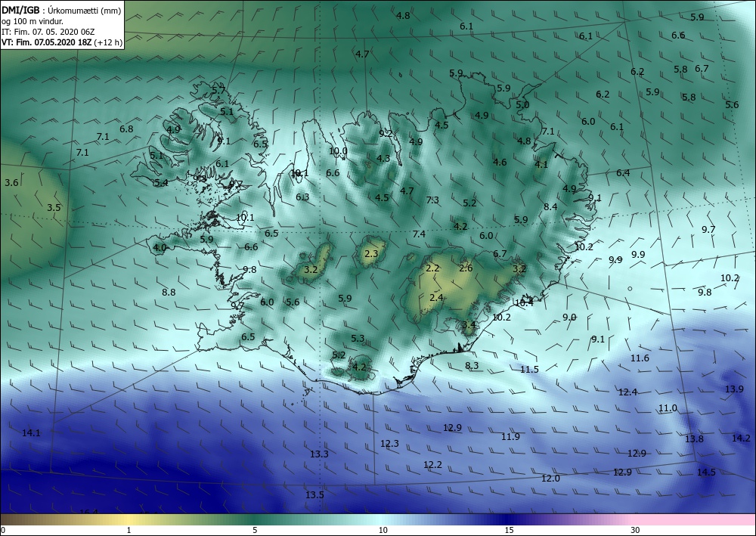Click the 0 label on the color scale
Image resolution: width=756 pixels, height=536 pixels.
3,530
